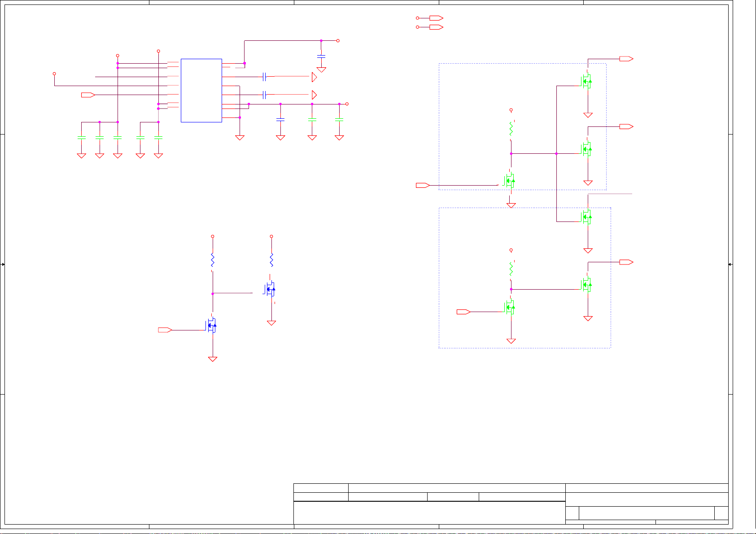This screenshot has width=756, height=534.
Task: Pick the blue MOSFET below the right blue resistor
Action: pyautogui.click(x=270, y=289)
